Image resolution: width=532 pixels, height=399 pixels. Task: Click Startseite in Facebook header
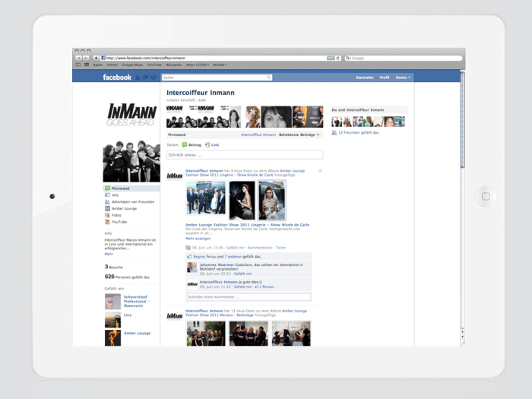(x=364, y=78)
